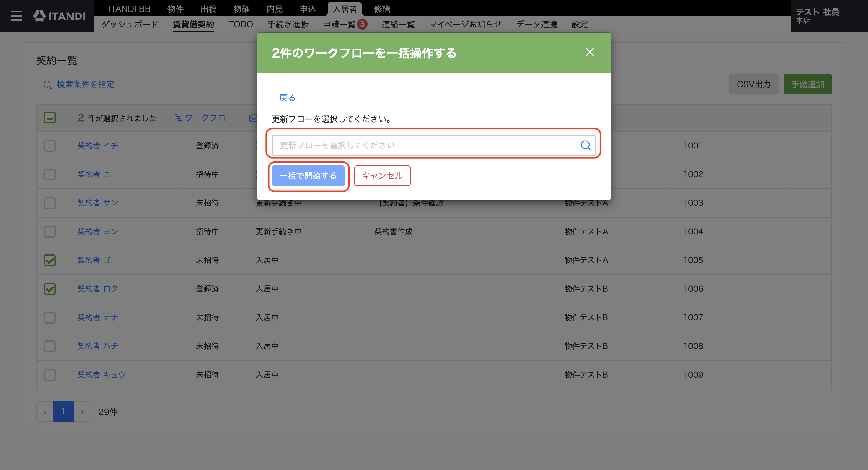Image resolution: width=868 pixels, height=470 pixels.
Task: Switch to 物件 tab
Action: click(175, 9)
